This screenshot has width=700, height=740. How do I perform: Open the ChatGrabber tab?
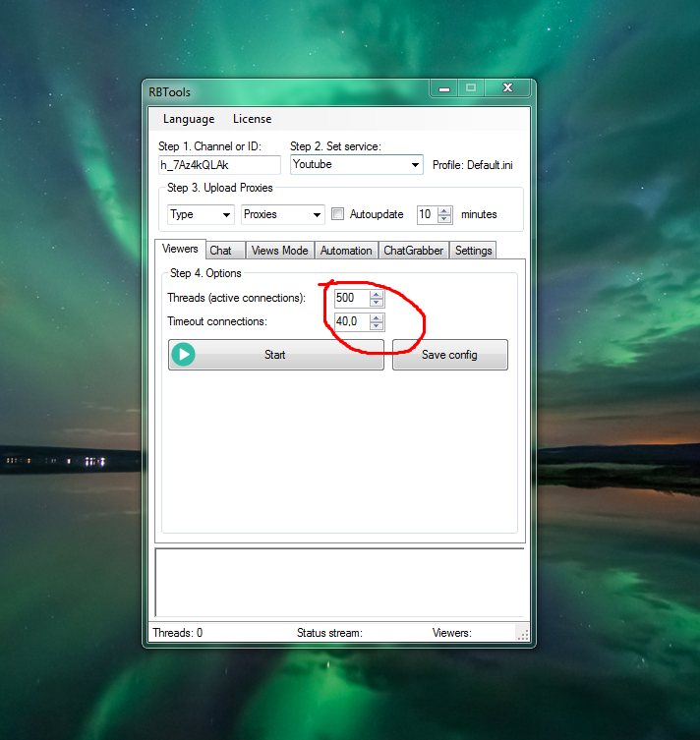pos(414,251)
